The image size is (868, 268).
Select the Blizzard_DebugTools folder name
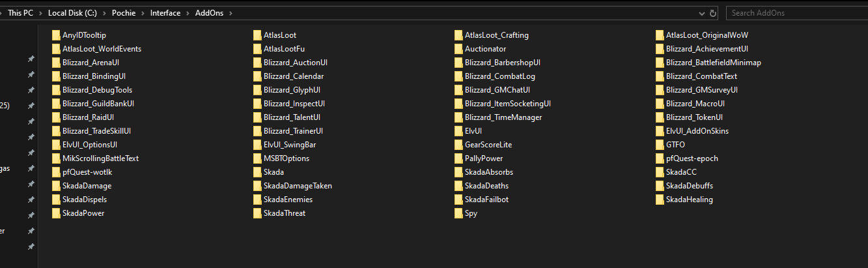click(x=97, y=90)
